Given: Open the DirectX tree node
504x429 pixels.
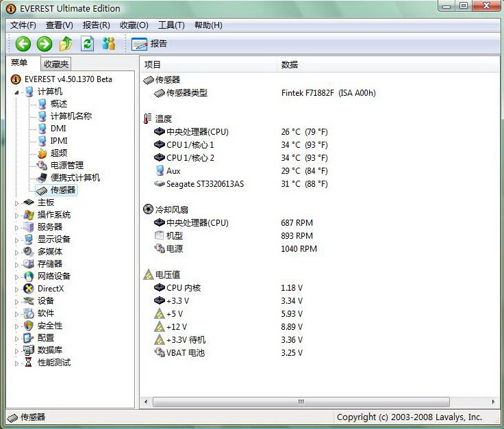Looking at the screenshot, I should (50, 289).
